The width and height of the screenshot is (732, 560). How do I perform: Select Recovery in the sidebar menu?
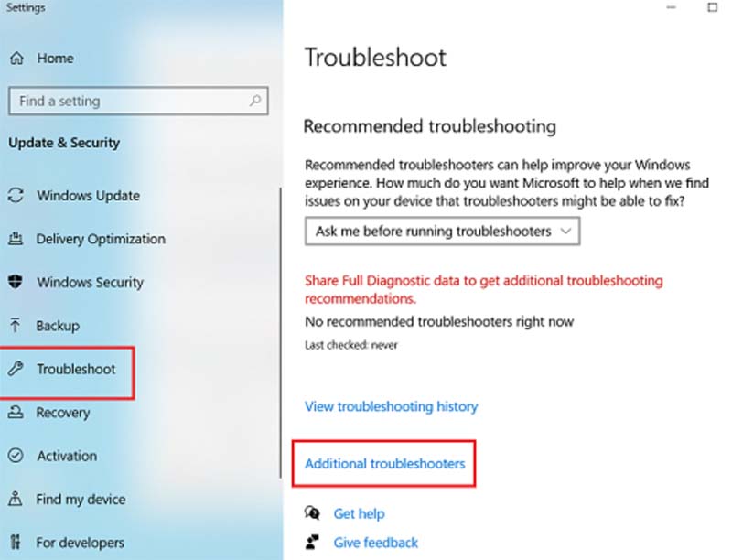[x=61, y=413]
